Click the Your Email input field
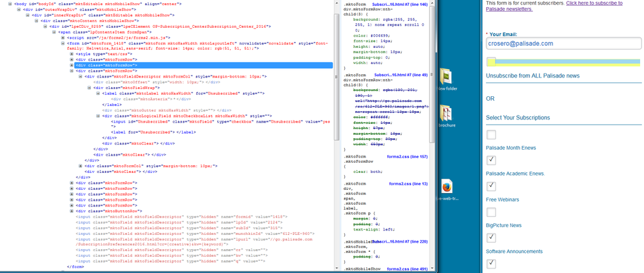This screenshot has width=644, height=273. pyautogui.click(x=564, y=44)
